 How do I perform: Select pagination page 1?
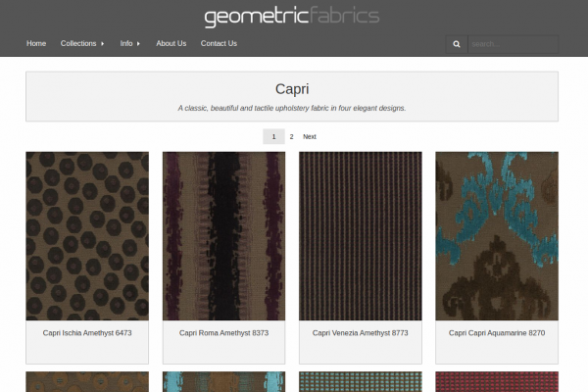click(273, 137)
